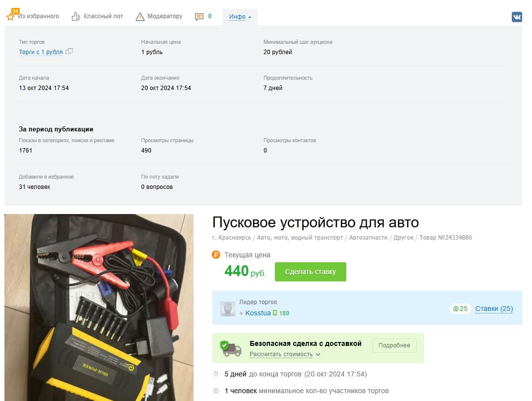This screenshot has height=401, width=532.
Task: Select 'Модератору' menu item
Action: [165, 16]
